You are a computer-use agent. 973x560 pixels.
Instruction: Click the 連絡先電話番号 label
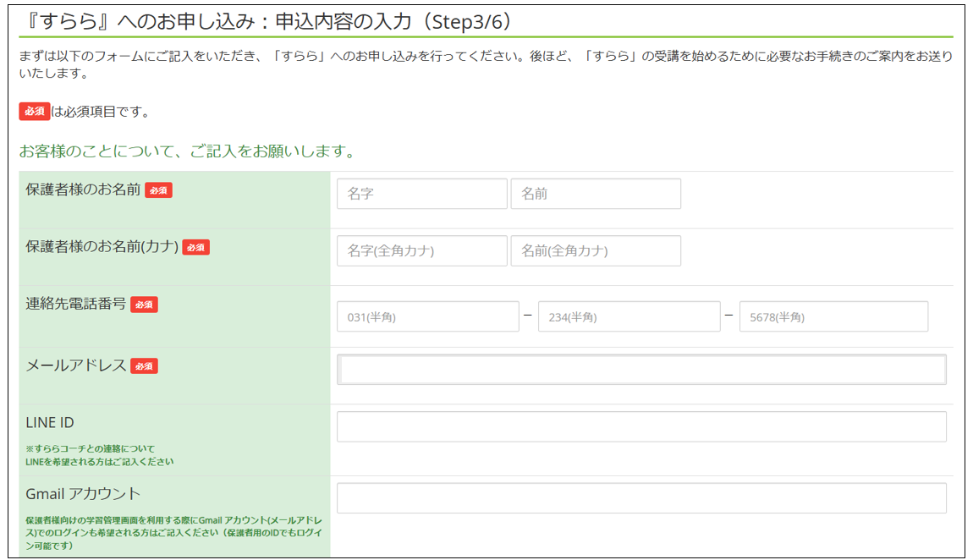pos(75,304)
